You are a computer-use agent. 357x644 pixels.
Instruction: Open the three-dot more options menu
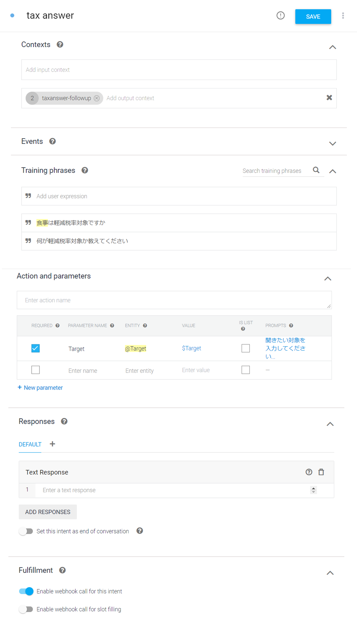point(343,16)
